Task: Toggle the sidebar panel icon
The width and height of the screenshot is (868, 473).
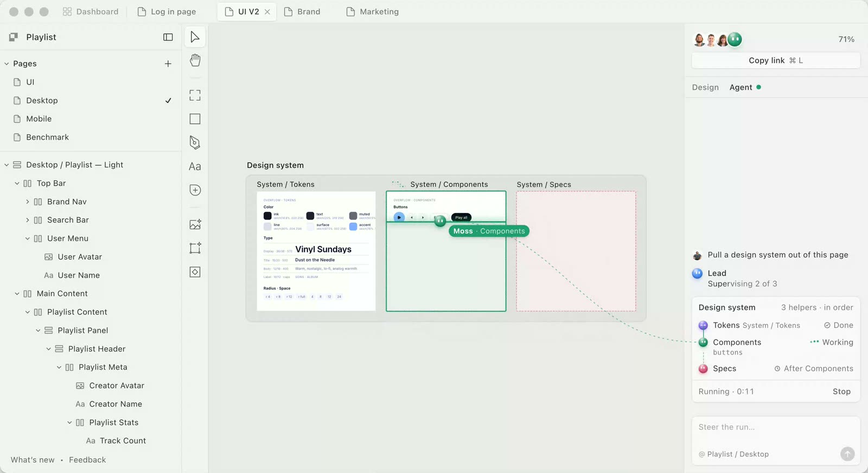Action: (x=168, y=37)
